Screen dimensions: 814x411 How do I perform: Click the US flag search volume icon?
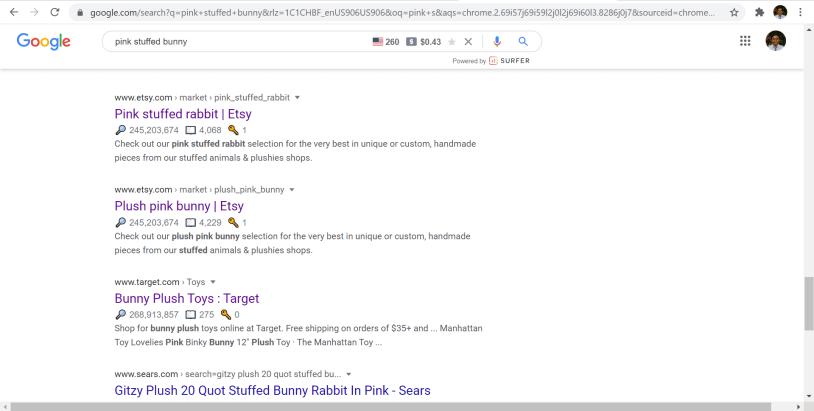click(377, 42)
